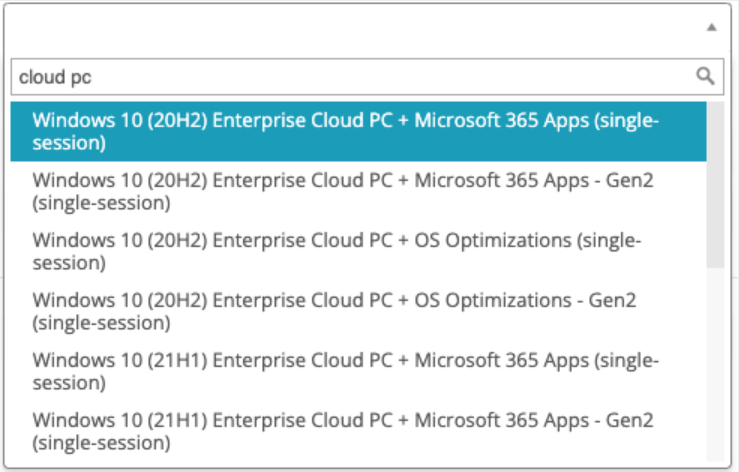Click the list scrollbar thumb

coord(715,185)
